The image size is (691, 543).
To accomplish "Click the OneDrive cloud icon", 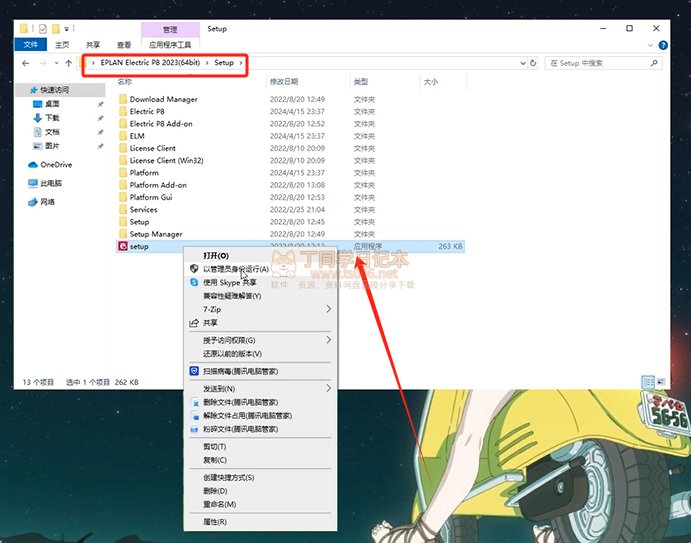I will pyautogui.click(x=33, y=165).
